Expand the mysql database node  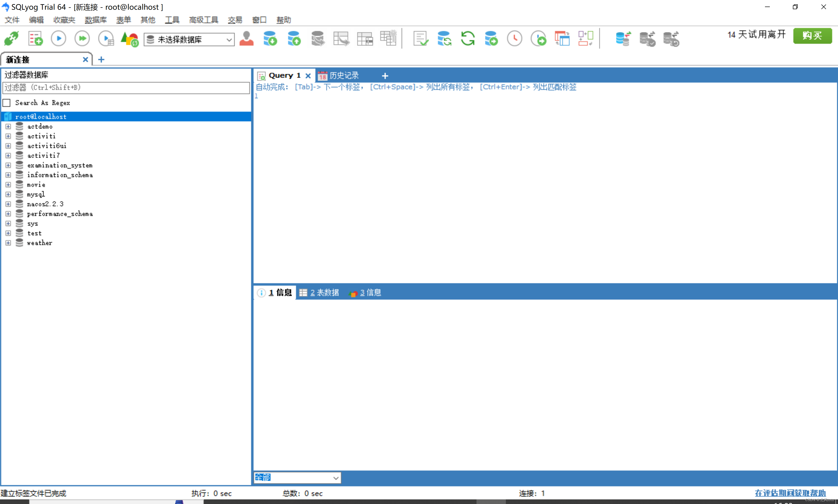[8, 194]
